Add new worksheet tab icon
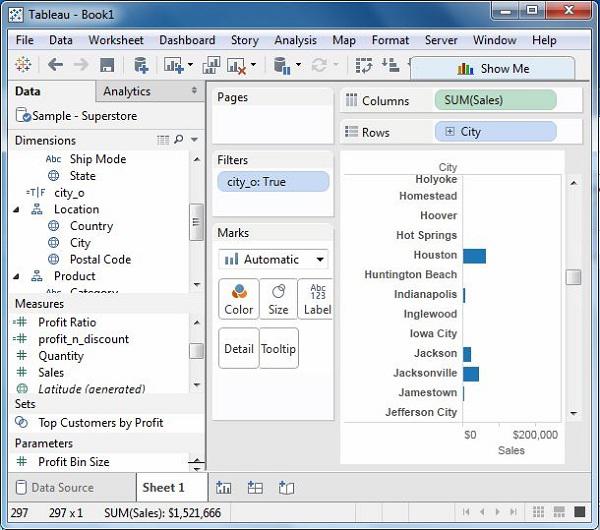The height and width of the screenshot is (530, 600). tap(223, 488)
